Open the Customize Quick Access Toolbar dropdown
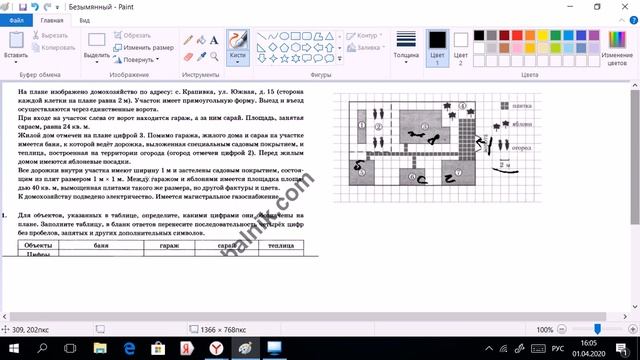This screenshot has width=640, height=360. pyautogui.click(x=58, y=7)
